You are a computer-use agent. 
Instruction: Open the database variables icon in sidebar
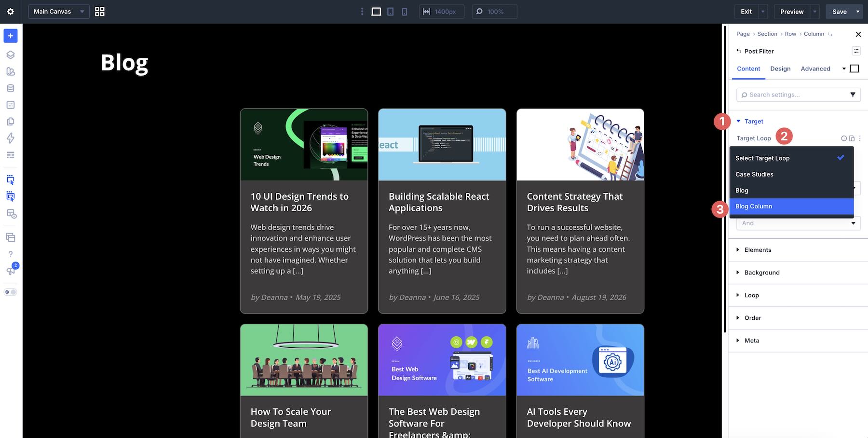pos(11,88)
